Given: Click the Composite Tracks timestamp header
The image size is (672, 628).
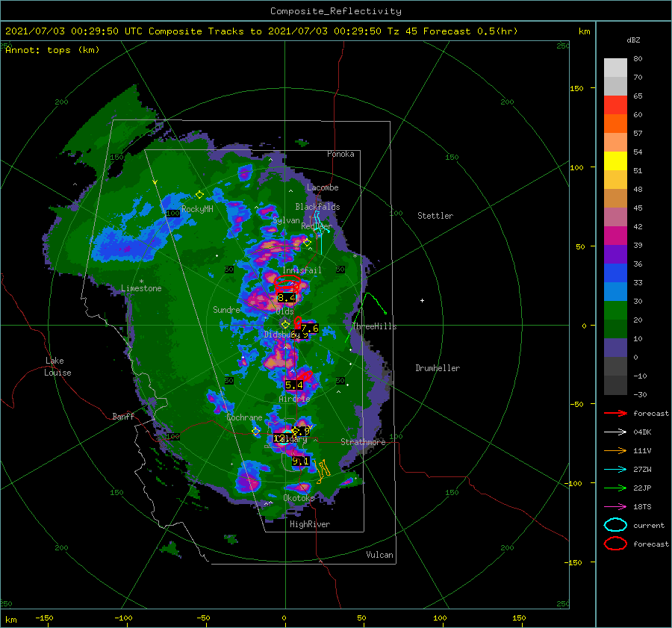Looking at the screenshot, I should [x=261, y=31].
